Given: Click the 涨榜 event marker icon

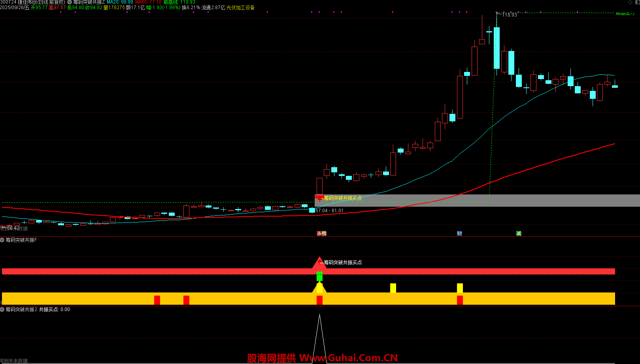Looking at the screenshot, I should click(x=321, y=234).
